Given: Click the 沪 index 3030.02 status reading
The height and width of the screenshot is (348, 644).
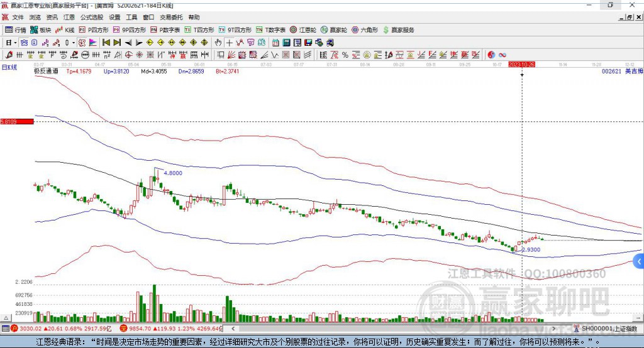Looking at the screenshot, I should [x=62, y=329].
